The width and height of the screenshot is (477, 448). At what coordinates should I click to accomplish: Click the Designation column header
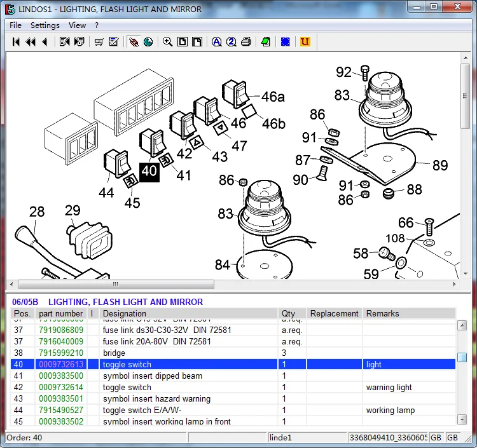[188, 313]
